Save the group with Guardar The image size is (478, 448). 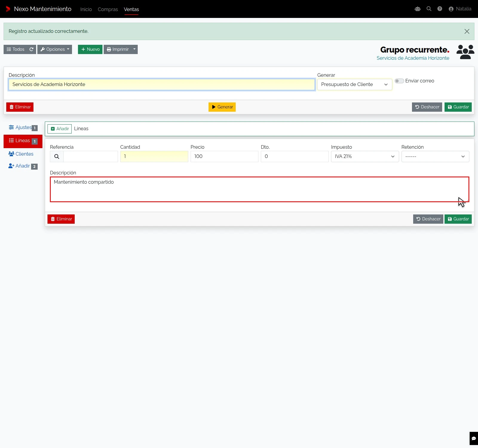458,107
